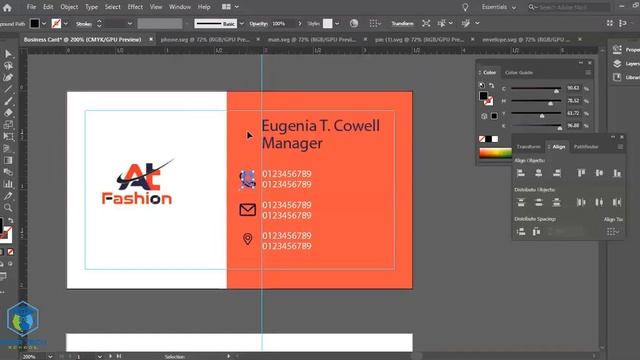The width and height of the screenshot is (640, 360).
Task: Open the Align To dropdown
Action: [613, 231]
